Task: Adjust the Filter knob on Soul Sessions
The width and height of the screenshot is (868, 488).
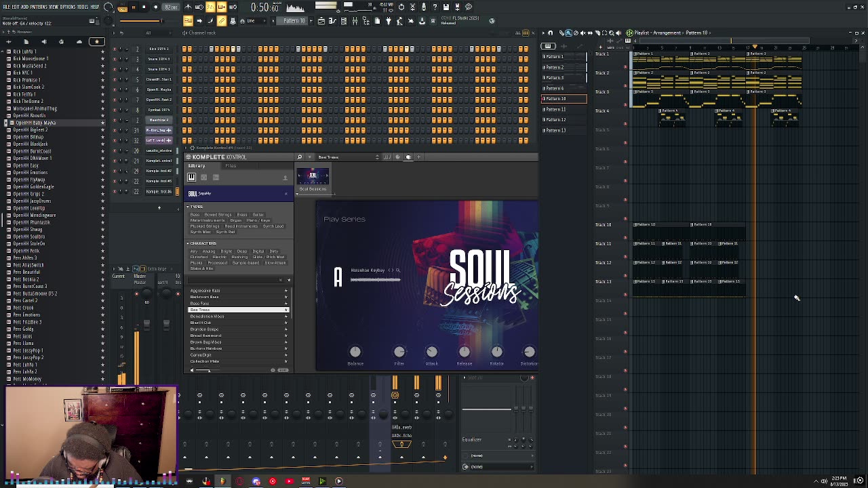Action: (399, 352)
